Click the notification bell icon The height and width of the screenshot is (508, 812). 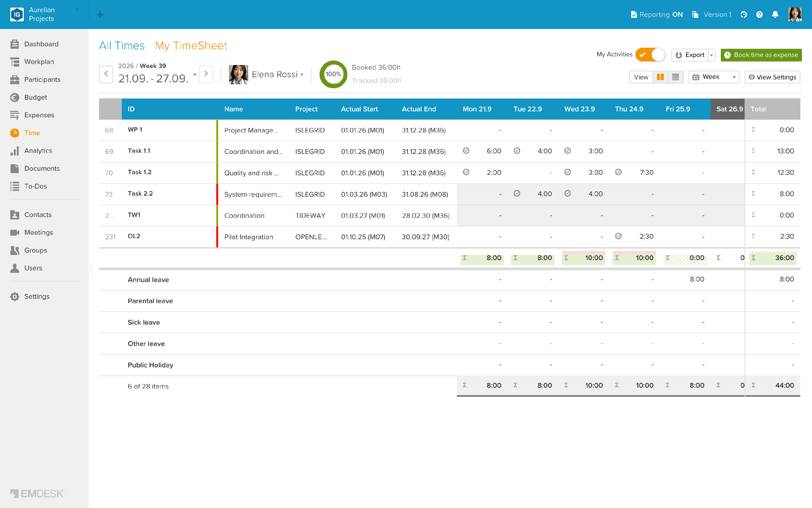pos(775,14)
